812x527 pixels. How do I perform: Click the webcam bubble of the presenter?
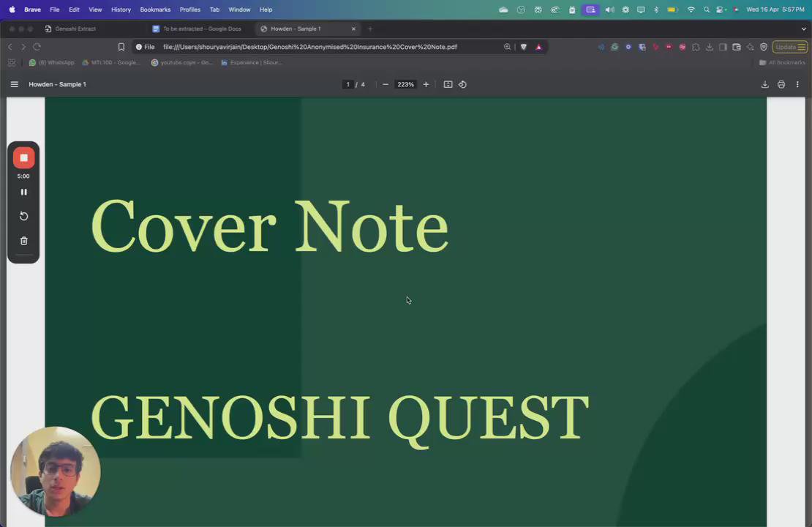(56, 471)
